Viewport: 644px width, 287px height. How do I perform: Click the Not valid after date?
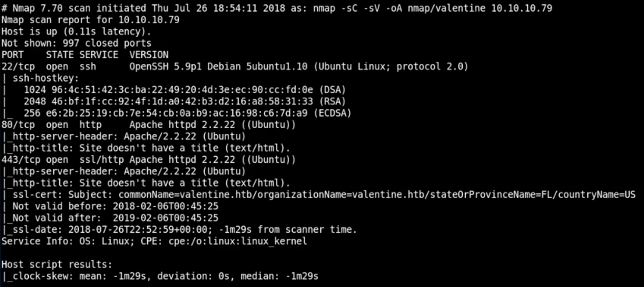(x=165, y=218)
